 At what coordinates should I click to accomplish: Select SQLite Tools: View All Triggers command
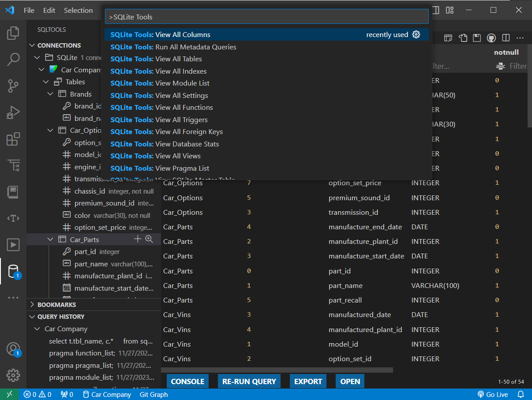click(x=266, y=120)
